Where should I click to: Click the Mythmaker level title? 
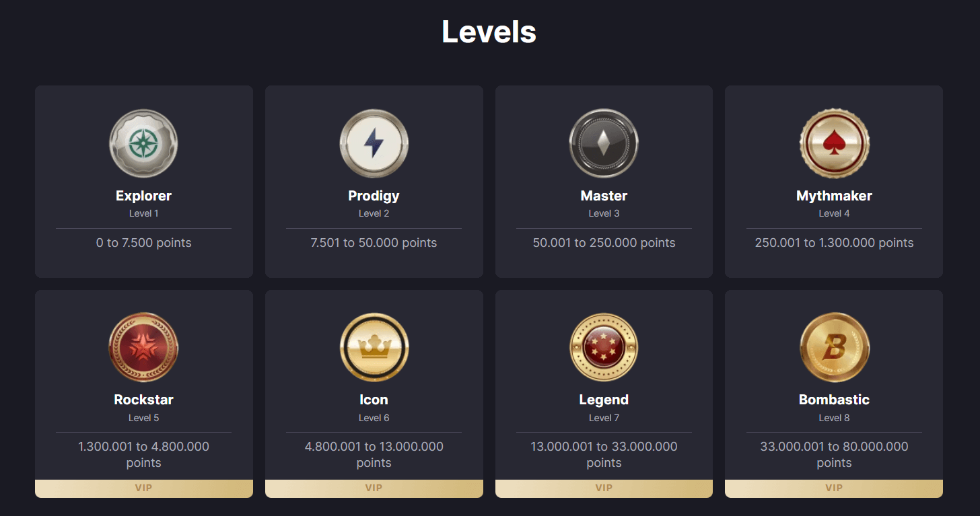point(834,196)
